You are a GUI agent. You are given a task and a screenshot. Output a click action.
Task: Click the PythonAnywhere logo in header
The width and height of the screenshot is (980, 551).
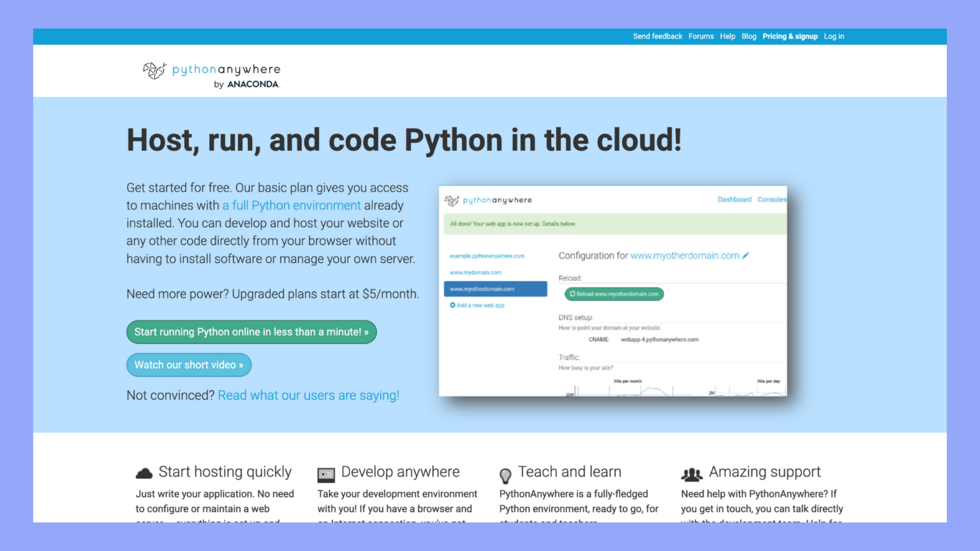click(211, 75)
